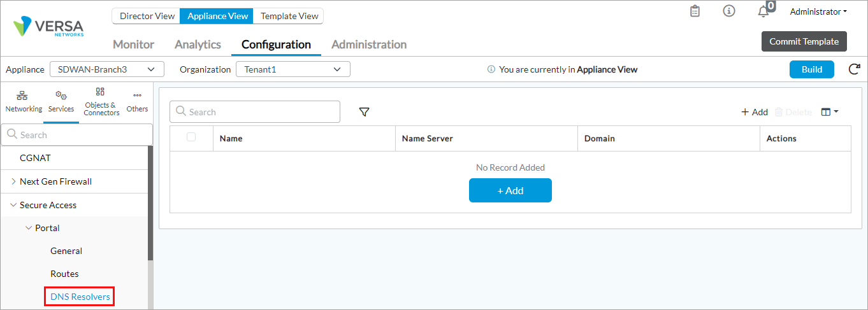Open the notifications bell
Image resolution: width=868 pixels, height=310 pixels.
[x=763, y=12]
